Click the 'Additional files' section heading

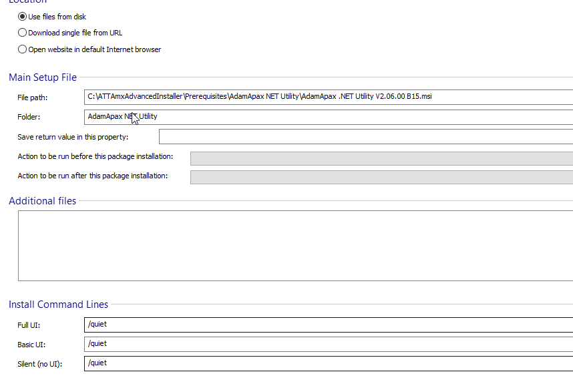point(43,201)
